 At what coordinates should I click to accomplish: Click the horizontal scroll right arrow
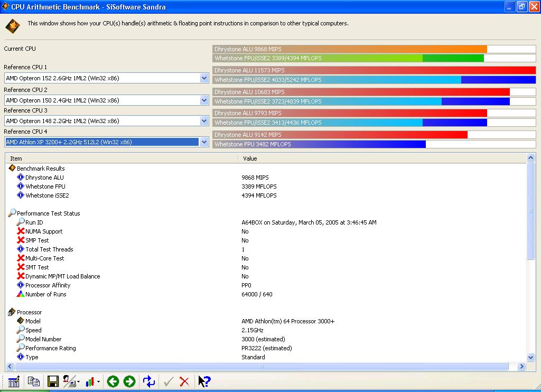click(x=521, y=367)
